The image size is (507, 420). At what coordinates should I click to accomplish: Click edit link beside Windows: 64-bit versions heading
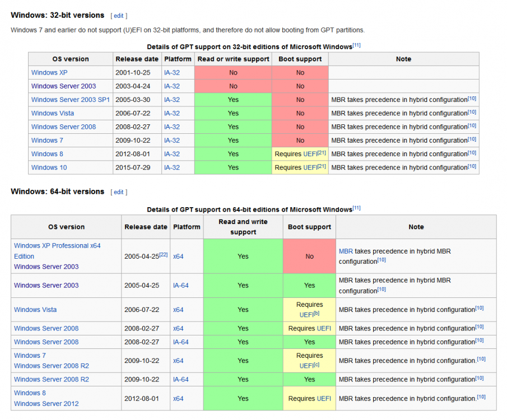[118, 192]
